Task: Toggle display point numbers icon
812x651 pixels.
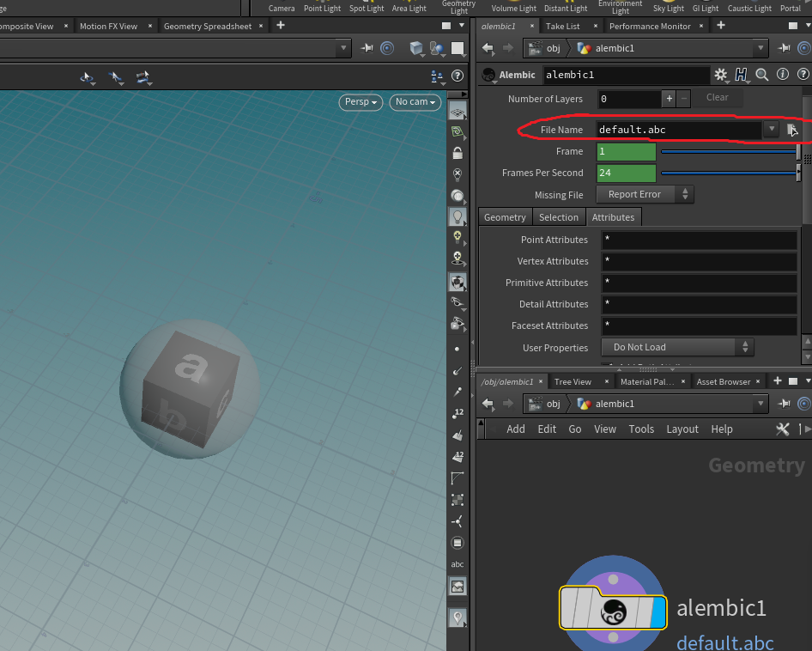Action: [x=458, y=413]
